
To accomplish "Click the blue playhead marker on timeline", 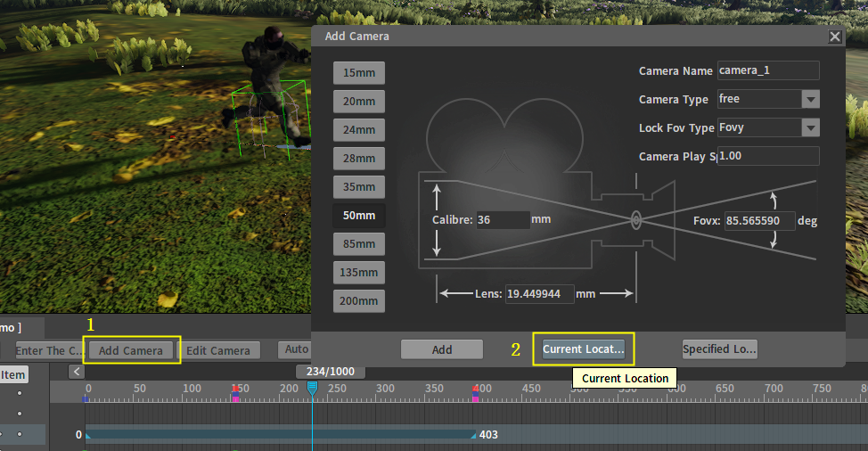I will [312, 388].
